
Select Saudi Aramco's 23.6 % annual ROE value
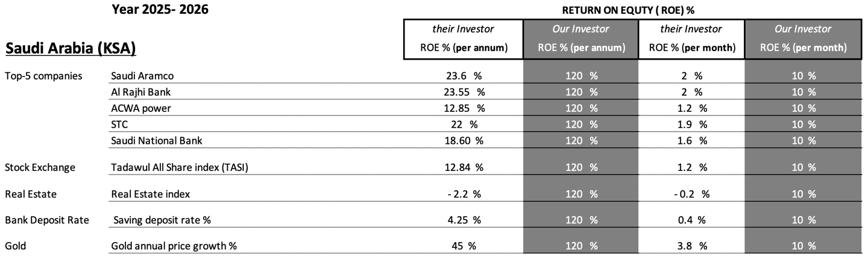click(x=463, y=76)
